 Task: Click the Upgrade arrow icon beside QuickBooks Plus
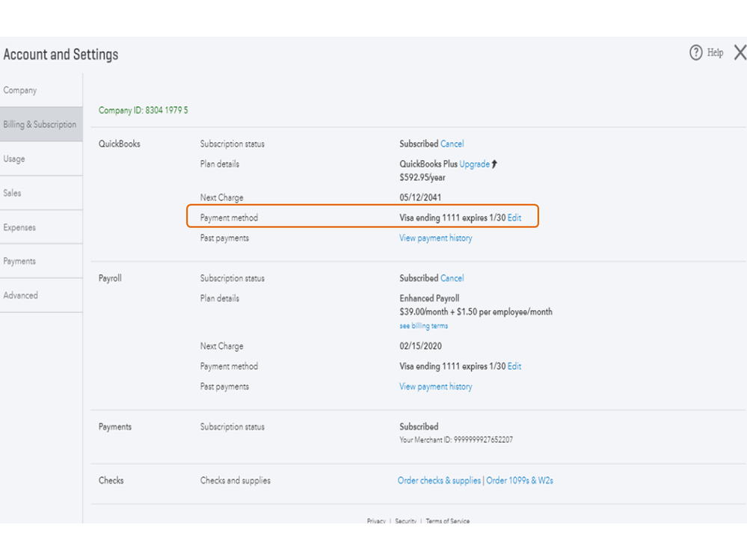(x=494, y=164)
